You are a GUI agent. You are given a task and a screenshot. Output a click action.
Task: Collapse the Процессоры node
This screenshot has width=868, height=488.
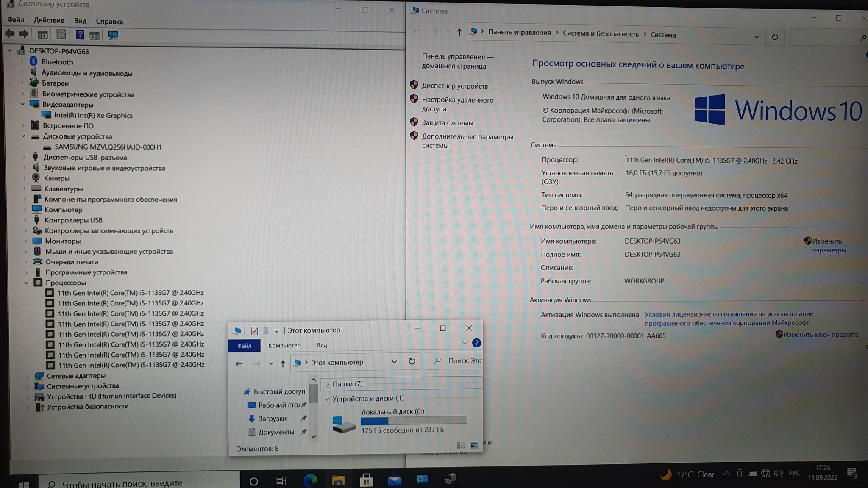coord(26,283)
